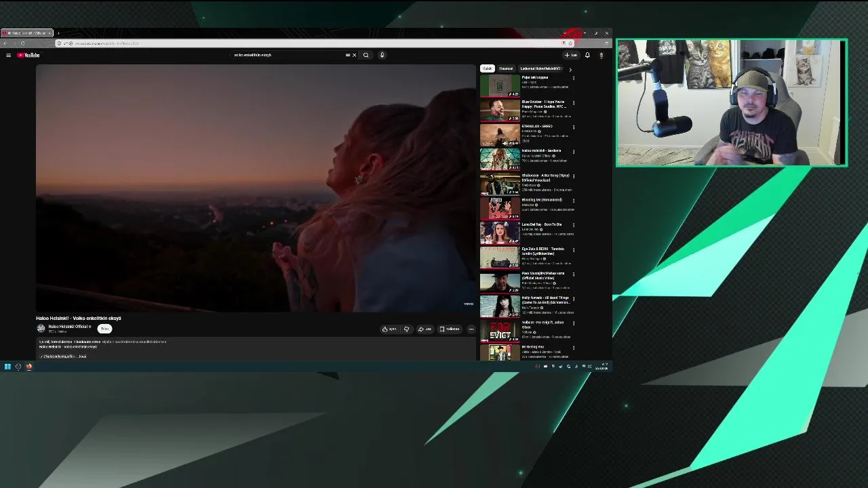Open the ETHNOLUX - GREED video thumbnail
The height and width of the screenshot is (488, 868).
point(500,135)
